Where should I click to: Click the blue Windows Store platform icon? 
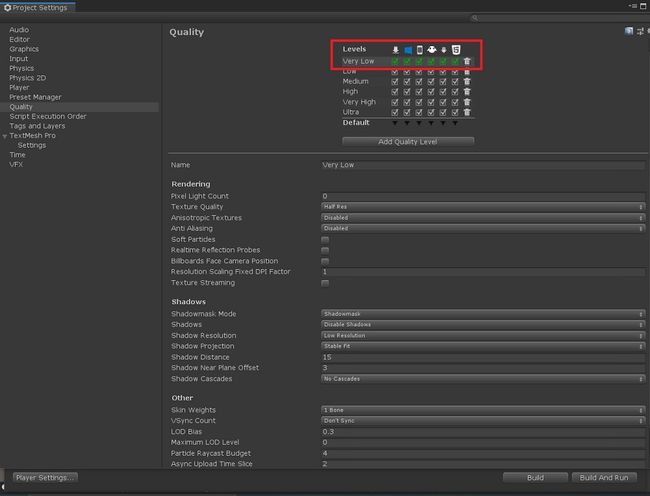408,50
